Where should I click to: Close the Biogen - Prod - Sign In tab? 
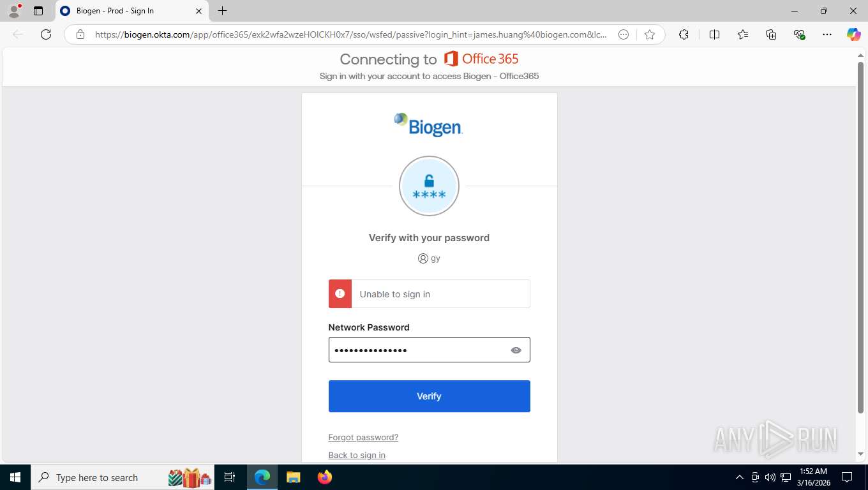[198, 11]
